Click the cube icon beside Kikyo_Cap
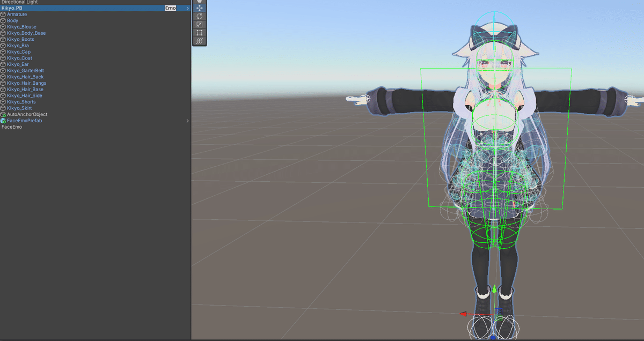 click(3, 52)
